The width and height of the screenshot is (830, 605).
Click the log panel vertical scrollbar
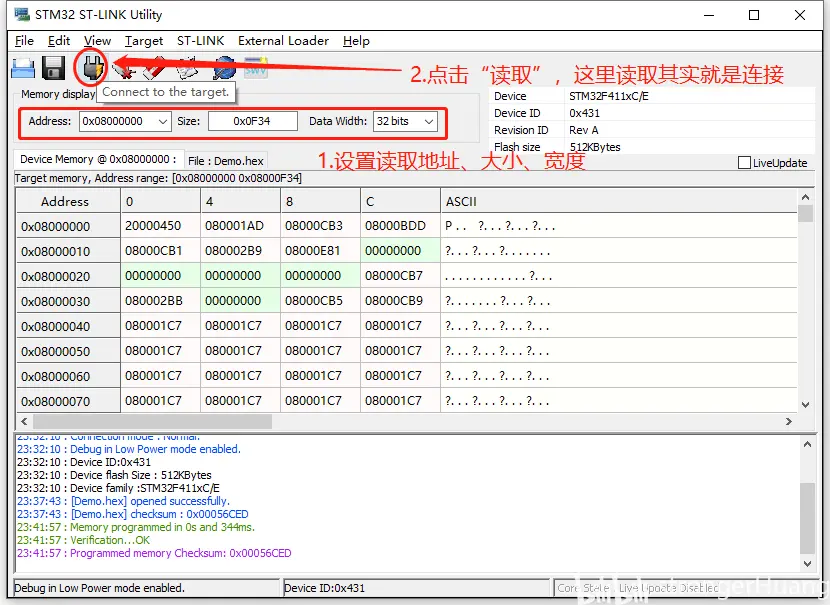[x=806, y=497]
